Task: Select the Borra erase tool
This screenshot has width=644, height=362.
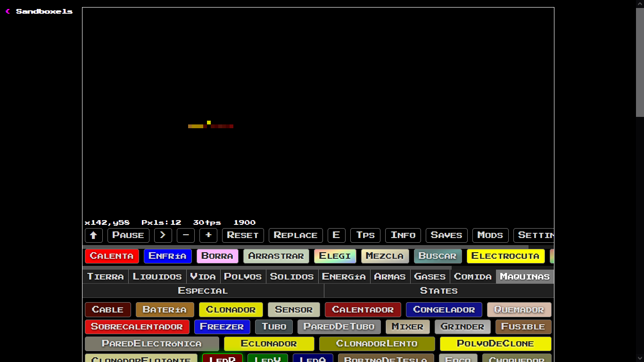Action: point(217,256)
